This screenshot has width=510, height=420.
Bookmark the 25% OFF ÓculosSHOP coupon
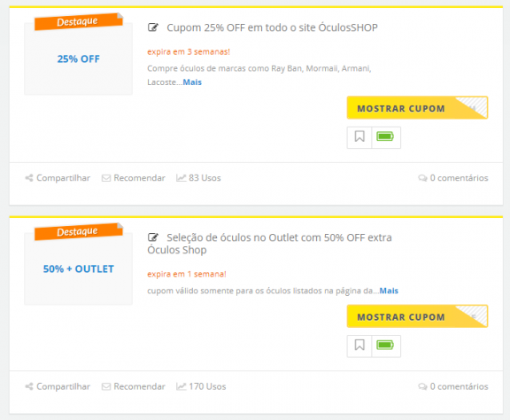tap(359, 137)
